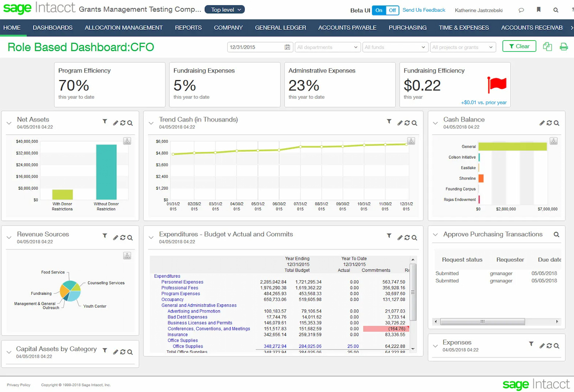Switch to the GENERAL LEDGER tab
The width and height of the screenshot is (574, 392).
pyautogui.click(x=280, y=28)
